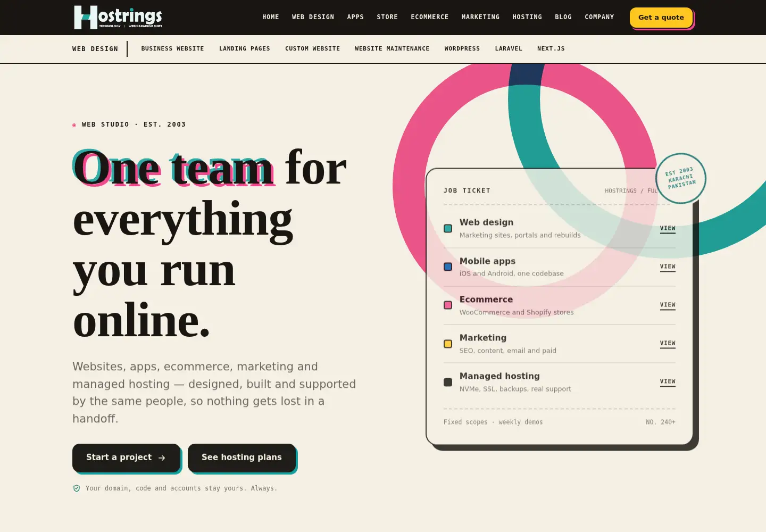
Task: Select Ecommerce in the top navigation
Action: coord(430,17)
